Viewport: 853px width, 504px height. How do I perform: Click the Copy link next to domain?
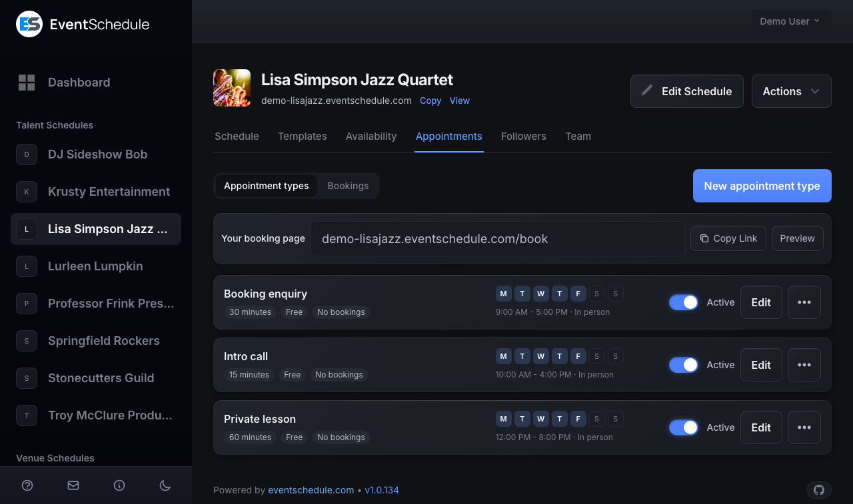[x=430, y=101]
